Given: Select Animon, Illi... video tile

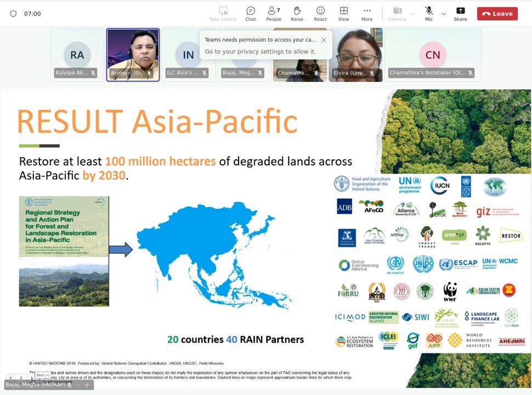Looking at the screenshot, I should click(x=133, y=55).
